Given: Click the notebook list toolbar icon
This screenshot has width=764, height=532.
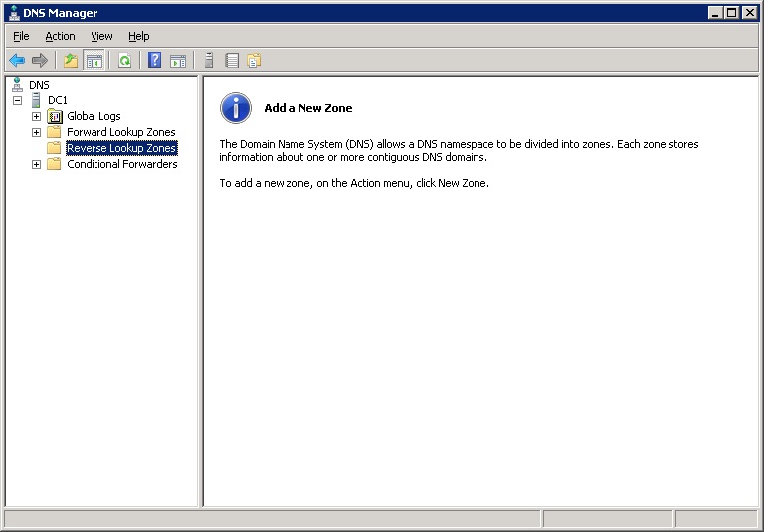Looking at the screenshot, I should (232, 61).
